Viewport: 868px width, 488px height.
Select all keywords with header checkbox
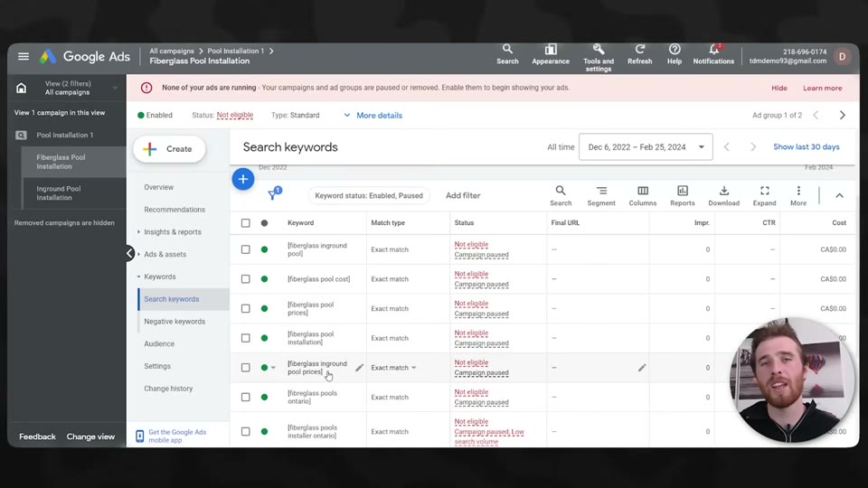245,223
